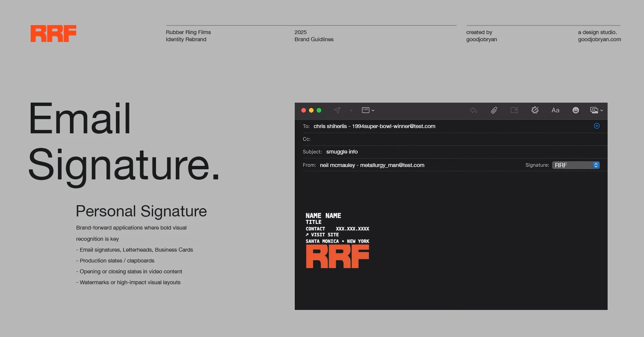Click the send message paper plane icon

click(337, 110)
